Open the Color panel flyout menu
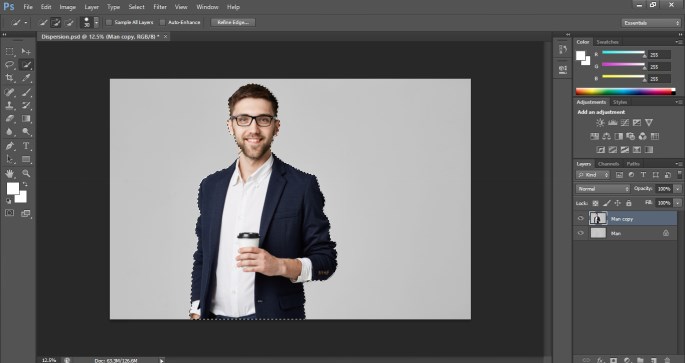 click(x=679, y=42)
